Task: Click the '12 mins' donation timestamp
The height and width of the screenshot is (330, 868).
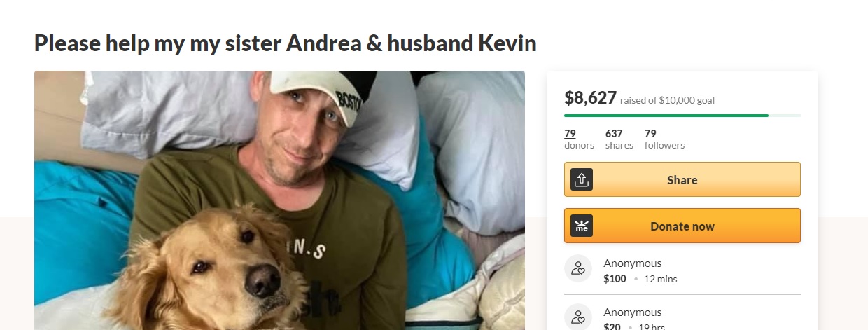Action: (x=660, y=279)
